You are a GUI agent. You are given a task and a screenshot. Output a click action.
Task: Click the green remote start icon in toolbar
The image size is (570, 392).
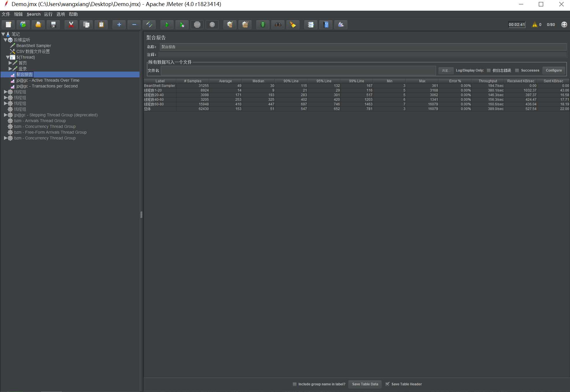pyautogui.click(x=263, y=25)
